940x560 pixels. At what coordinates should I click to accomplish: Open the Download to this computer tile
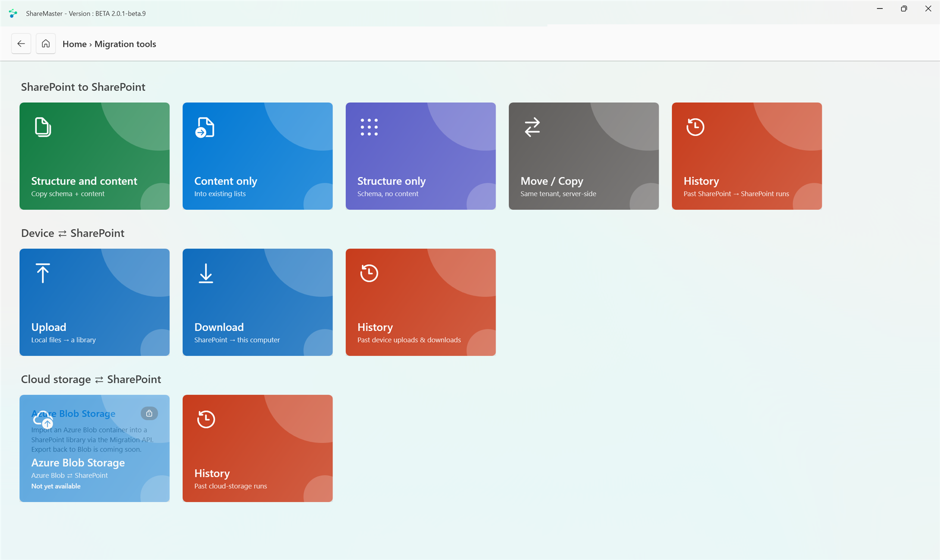pyautogui.click(x=258, y=302)
